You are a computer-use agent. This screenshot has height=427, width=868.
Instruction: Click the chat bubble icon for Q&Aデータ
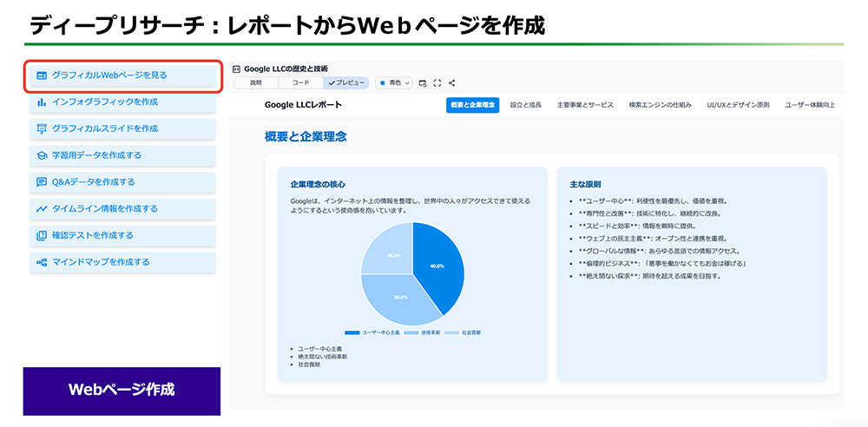click(41, 182)
